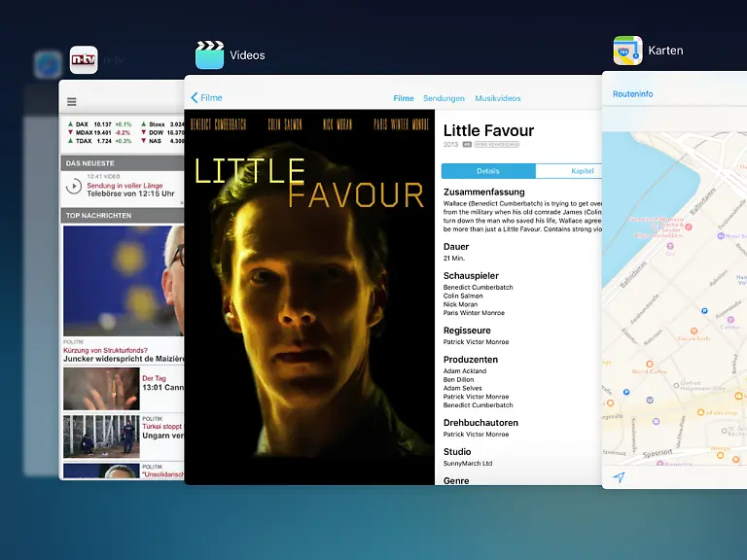The width and height of the screenshot is (747, 560).
Task: Open 'Sendung in voller Länge' link
Action: 124,186
